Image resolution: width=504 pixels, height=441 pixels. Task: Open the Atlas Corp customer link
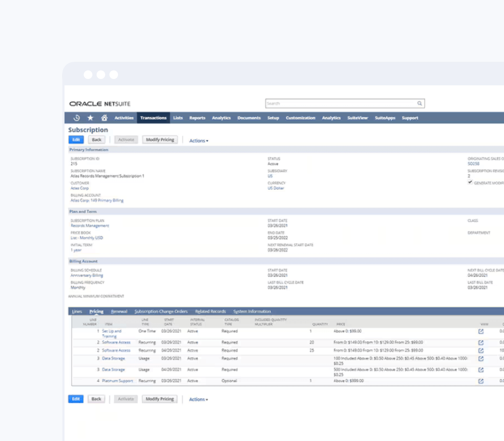tap(80, 189)
